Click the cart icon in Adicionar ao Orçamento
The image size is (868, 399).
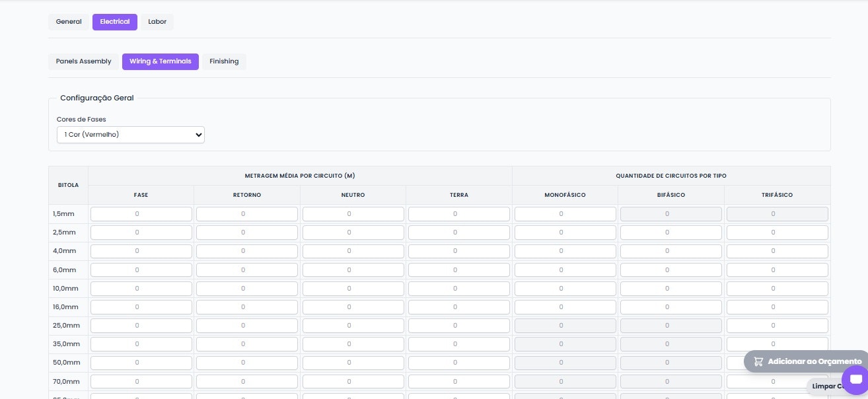758,361
